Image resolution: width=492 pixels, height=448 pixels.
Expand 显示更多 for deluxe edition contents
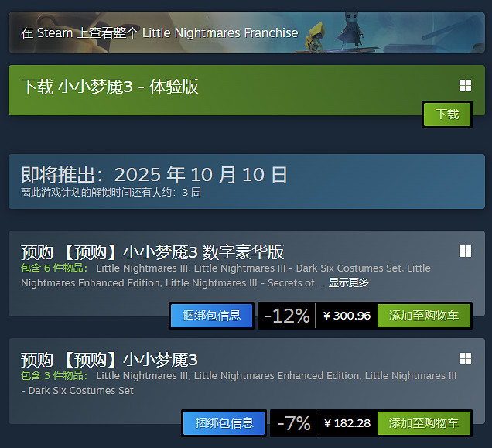(x=348, y=282)
